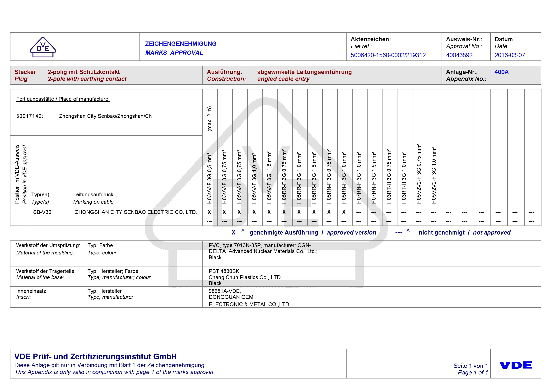
Task: Click the X mark under H03VV-F 3G 0,5 mm²
Action: tap(209, 212)
